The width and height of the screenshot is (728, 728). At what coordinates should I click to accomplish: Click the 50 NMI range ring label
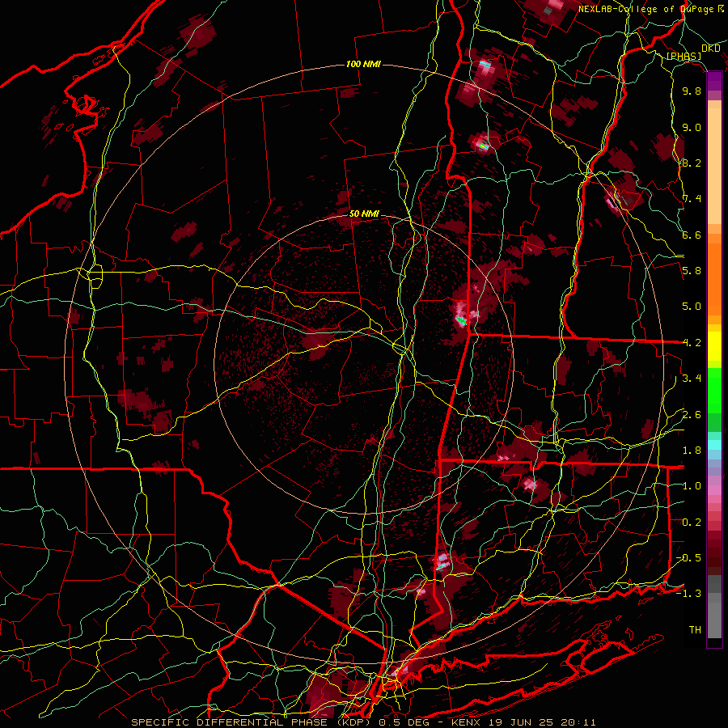[364, 214]
